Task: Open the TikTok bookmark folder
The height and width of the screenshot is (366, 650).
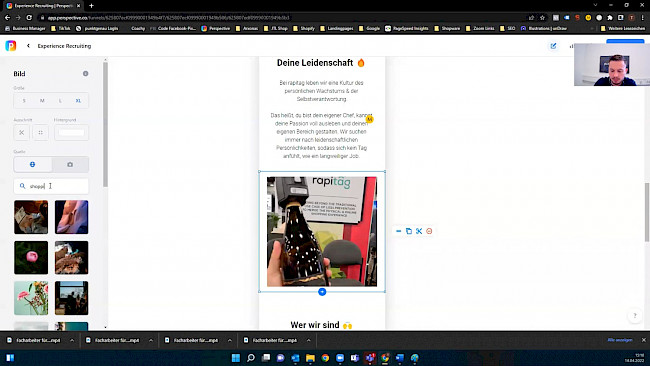Action: coord(61,28)
